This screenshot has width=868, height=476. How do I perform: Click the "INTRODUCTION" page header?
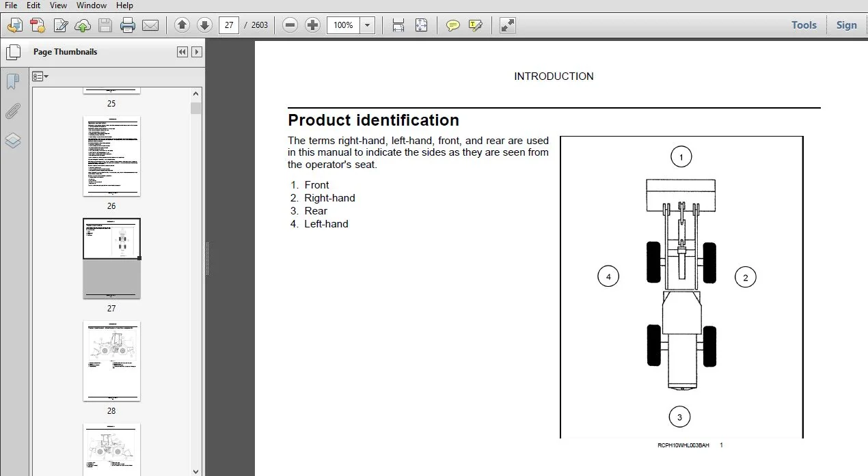pos(554,76)
